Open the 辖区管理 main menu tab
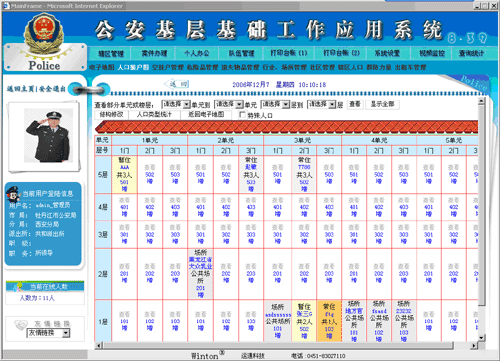 coord(111,53)
